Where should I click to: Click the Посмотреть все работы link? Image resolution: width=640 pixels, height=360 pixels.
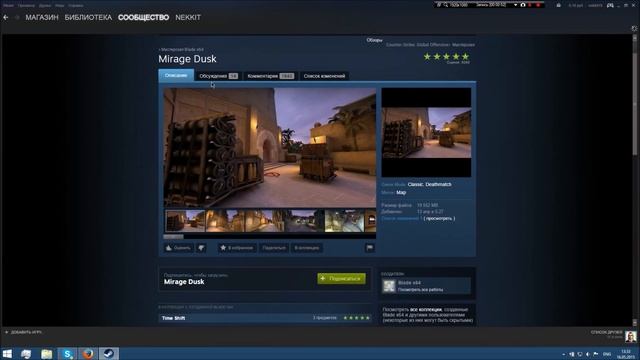pos(420,290)
